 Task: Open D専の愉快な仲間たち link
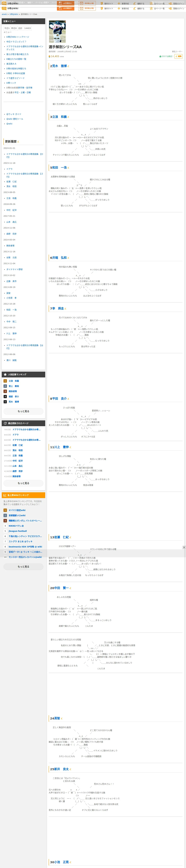(16, 68)
